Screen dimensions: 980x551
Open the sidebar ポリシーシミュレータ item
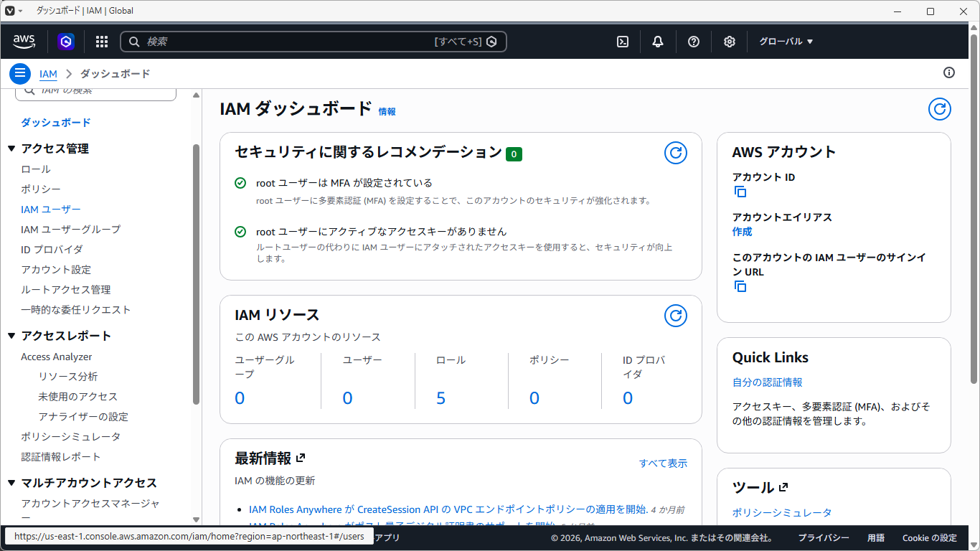[x=71, y=437]
